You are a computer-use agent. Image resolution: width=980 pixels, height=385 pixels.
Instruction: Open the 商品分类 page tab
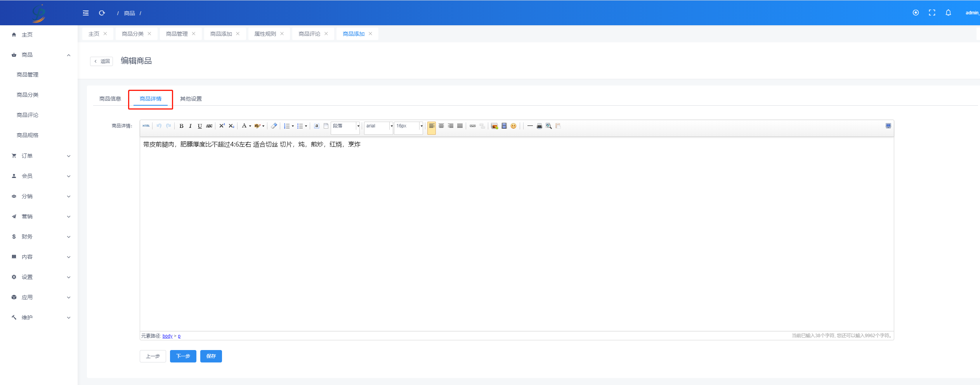coord(133,34)
